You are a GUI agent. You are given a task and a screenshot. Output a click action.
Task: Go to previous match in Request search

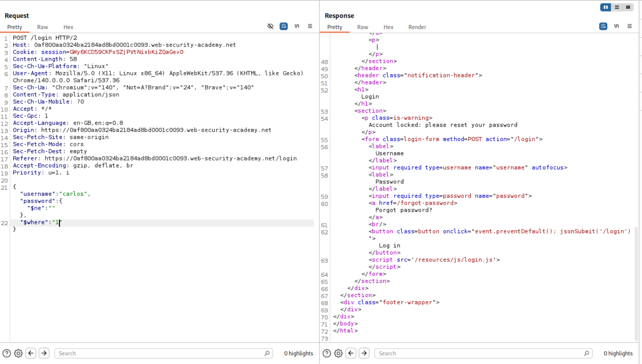(31, 353)
